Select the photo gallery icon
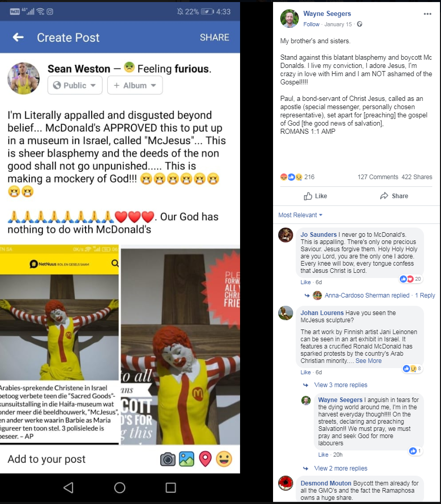This screenshot has height=504, width=441. [186, 459]
